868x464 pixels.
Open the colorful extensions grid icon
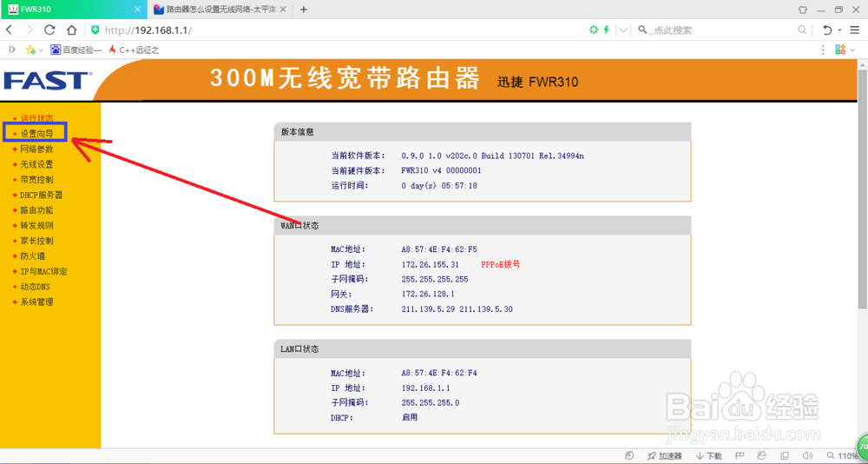[839, 50]
